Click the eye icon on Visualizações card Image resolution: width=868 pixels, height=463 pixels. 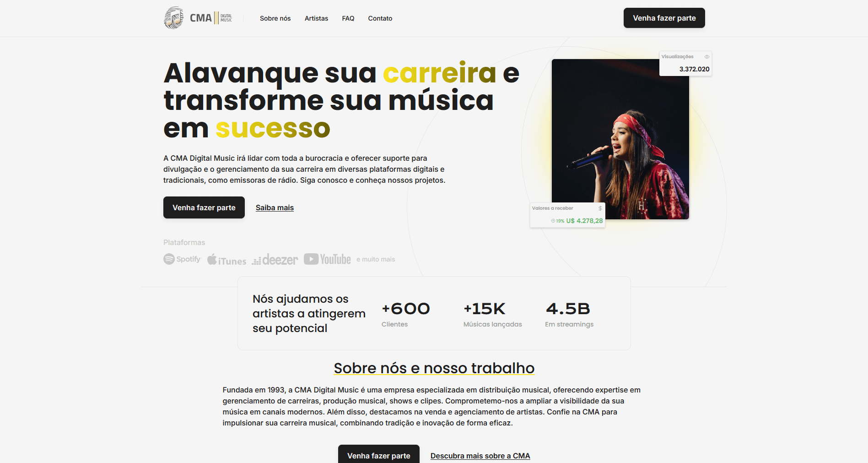point(706,57)
